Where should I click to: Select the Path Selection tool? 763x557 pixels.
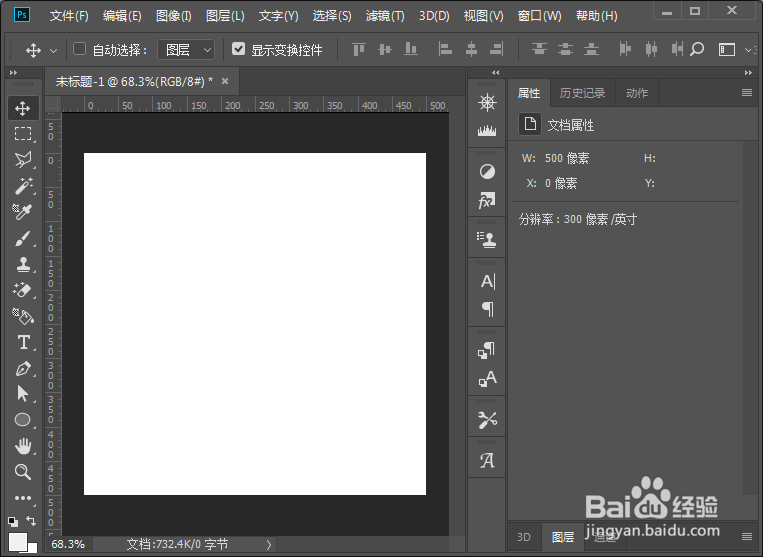23,394
